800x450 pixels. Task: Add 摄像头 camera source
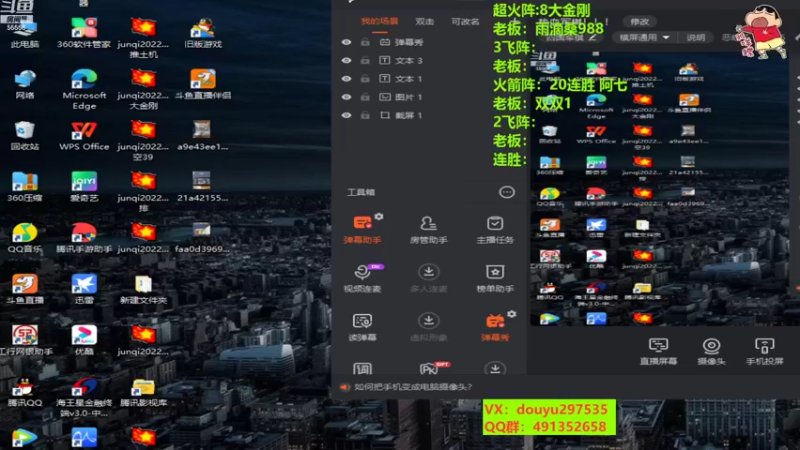click(x=711, y=351)
